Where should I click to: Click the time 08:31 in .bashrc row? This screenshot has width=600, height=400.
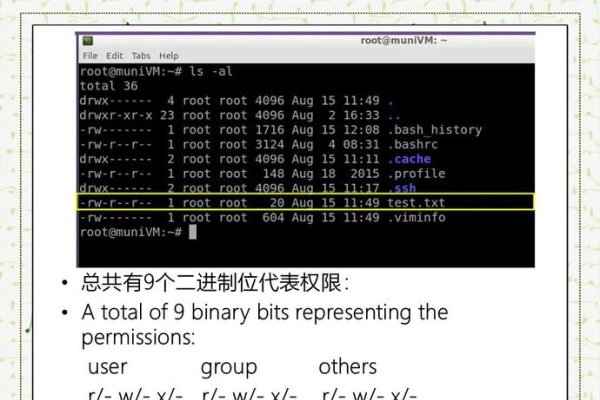[361, 145]
